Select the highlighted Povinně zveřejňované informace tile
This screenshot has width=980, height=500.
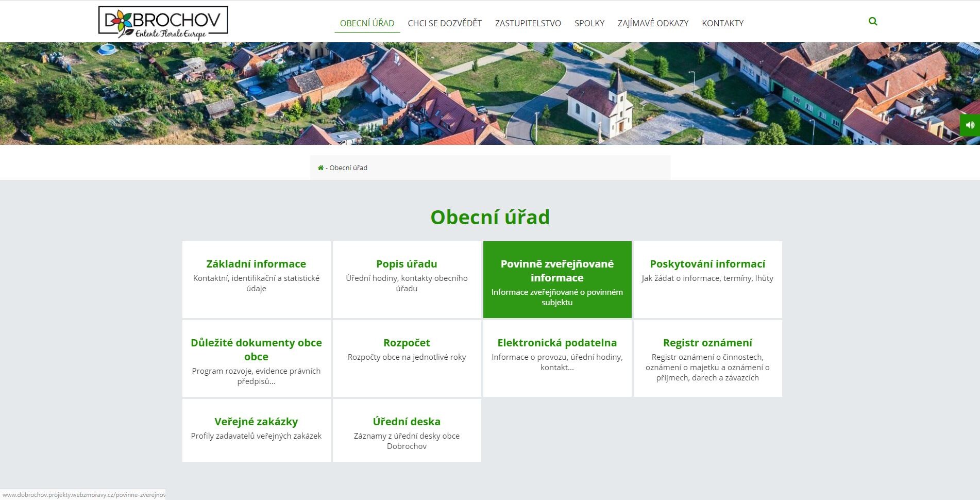click(x=557, y=279)
